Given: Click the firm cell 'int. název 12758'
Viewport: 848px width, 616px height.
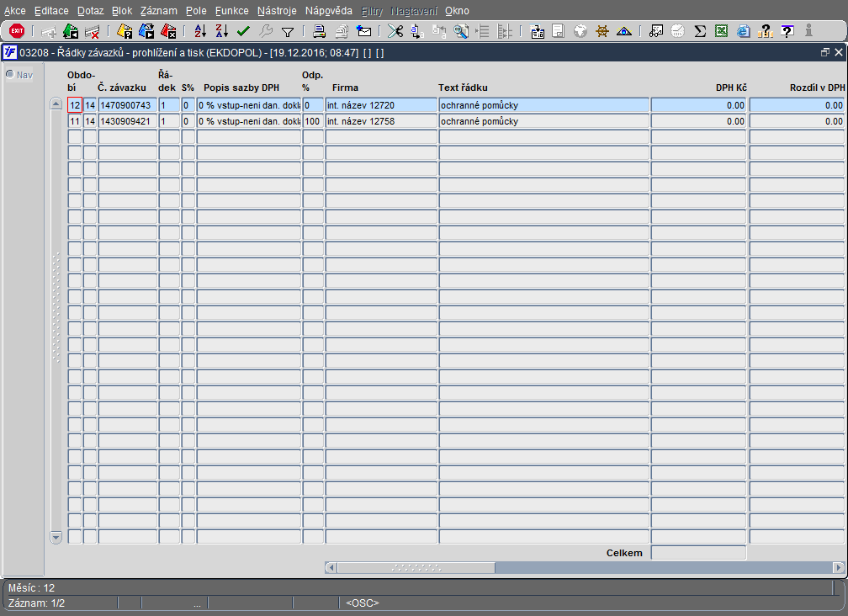Looking at the screenshot, I should click(381, 121).
